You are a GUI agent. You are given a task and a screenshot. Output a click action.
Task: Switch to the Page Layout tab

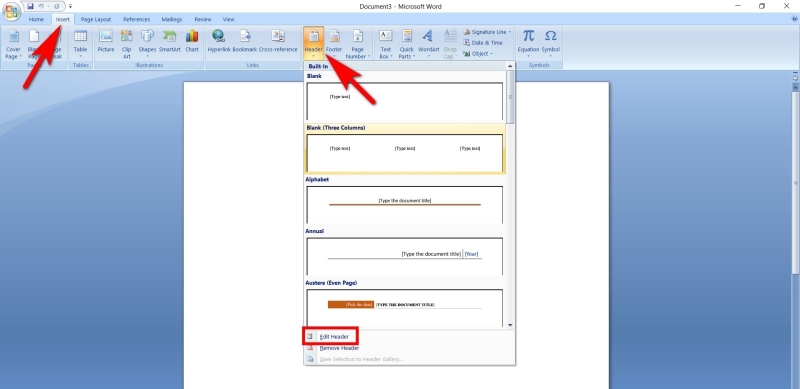point(96,19)
